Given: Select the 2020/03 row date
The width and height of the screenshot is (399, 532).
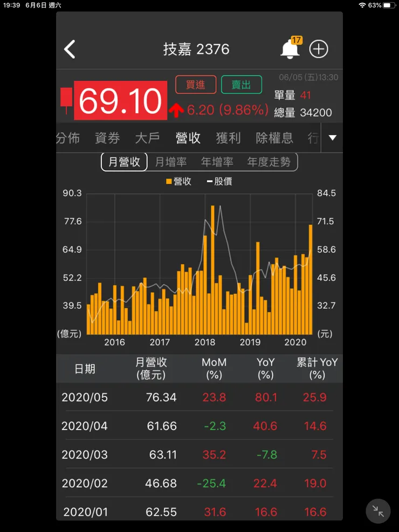Looking at the screenshot, I should pos(85,454).
